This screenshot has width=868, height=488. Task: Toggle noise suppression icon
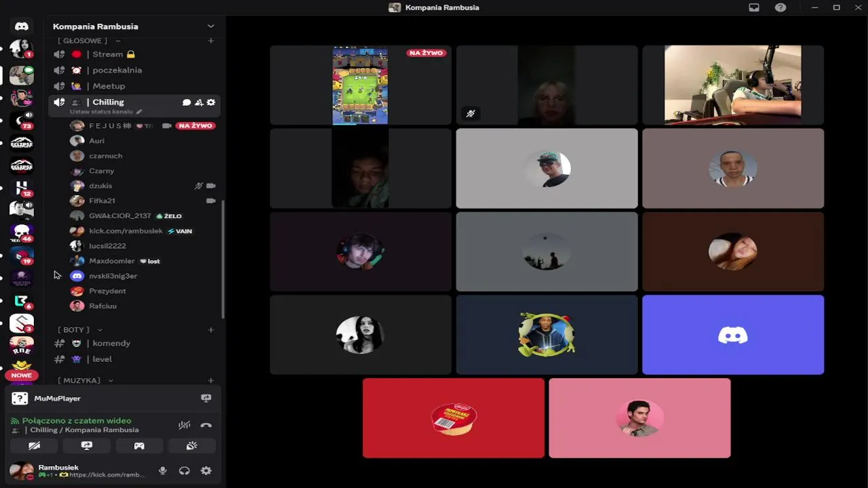(184, 425)
